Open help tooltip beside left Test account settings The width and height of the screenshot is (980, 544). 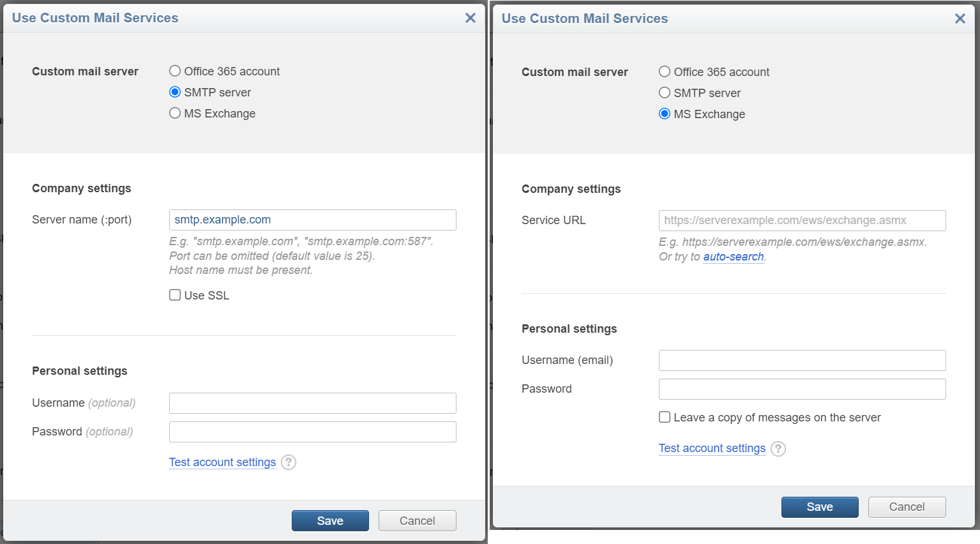(x=288, y=462)
